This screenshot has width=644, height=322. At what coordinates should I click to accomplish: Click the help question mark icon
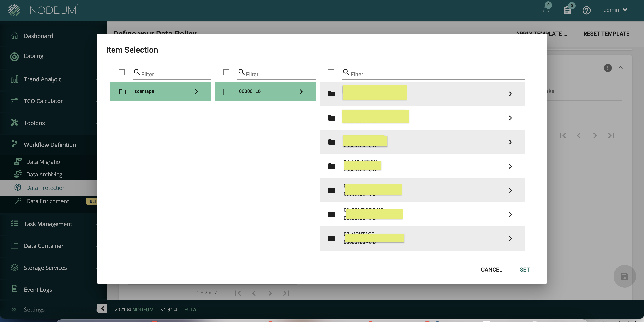click(x=586, y=10)
